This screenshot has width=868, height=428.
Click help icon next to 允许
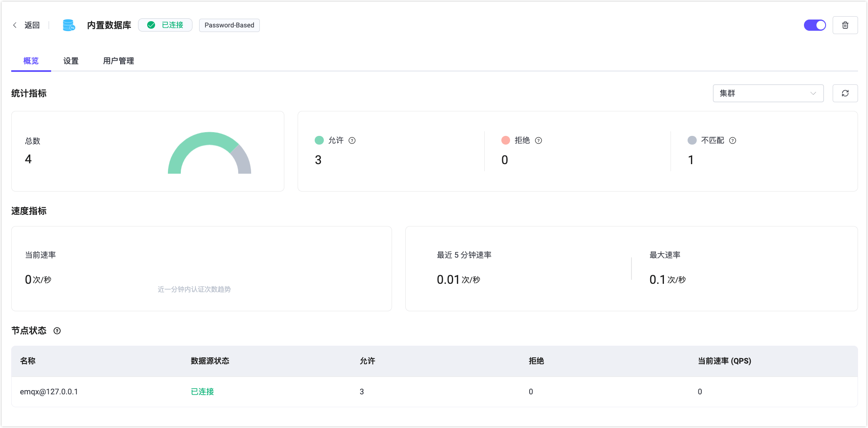352,140
